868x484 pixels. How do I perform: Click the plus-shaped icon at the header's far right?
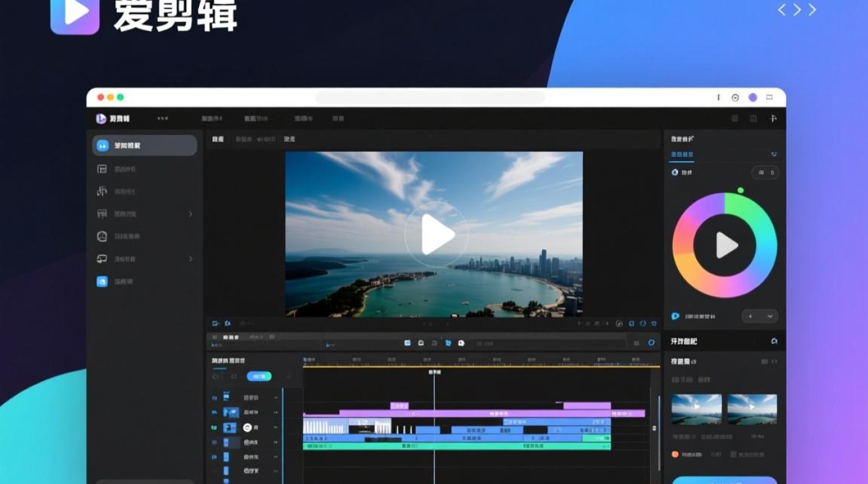pos(772,119)
